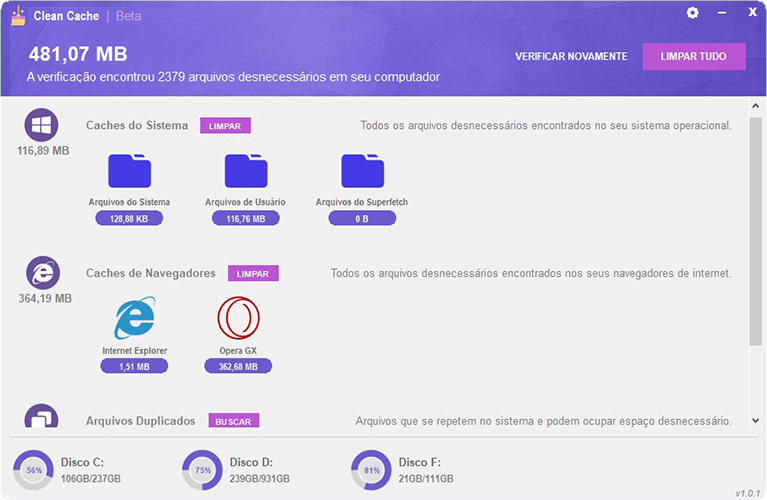Click the 1,51 MB Internet Explorer badge

click(x=134, y=366)
